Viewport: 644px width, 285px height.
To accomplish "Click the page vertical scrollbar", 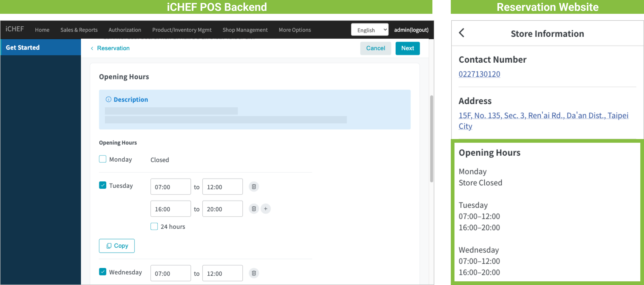I will (431, 139).
